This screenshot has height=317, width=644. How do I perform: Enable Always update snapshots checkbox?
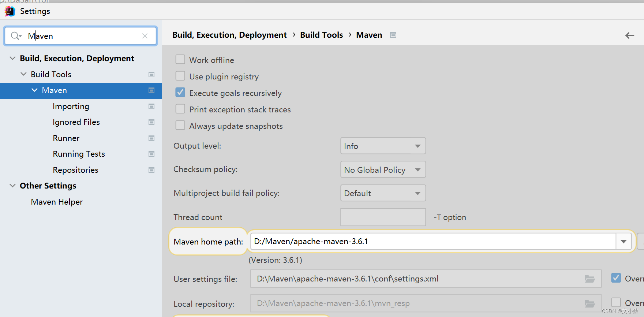click(x=180, y=125)
